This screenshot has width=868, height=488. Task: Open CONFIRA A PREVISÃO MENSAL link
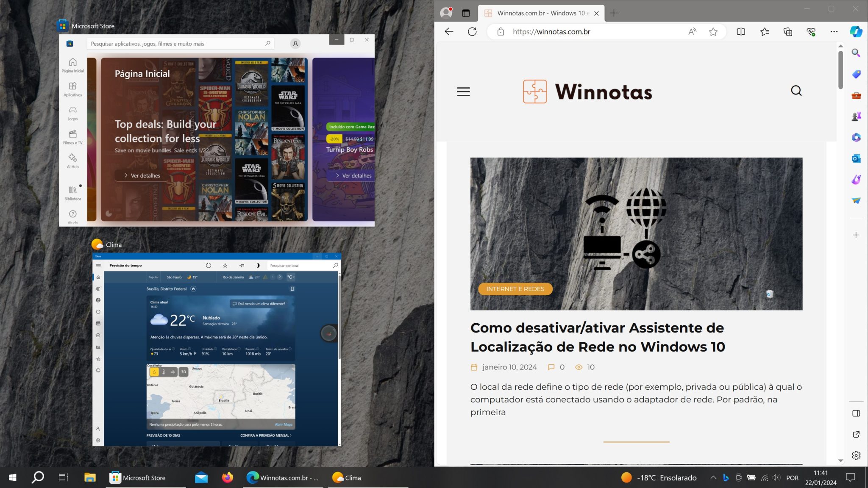tap(265, 435)
